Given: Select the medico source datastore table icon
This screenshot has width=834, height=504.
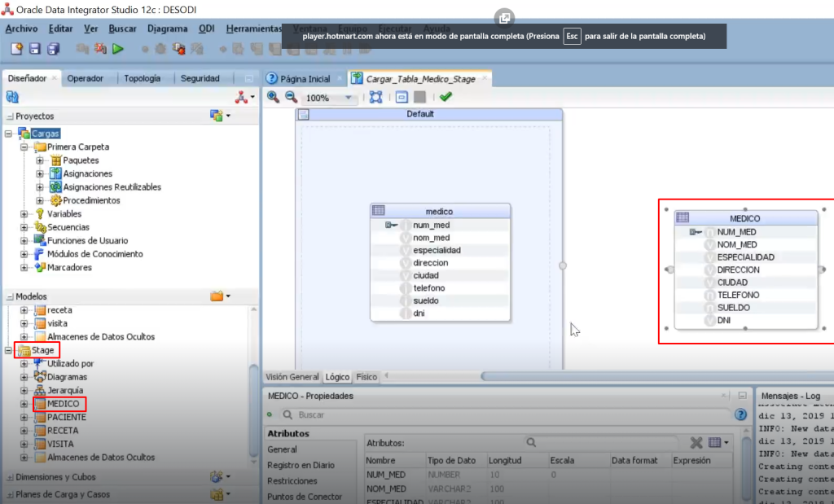Looking at the screenshot, I should (378, 211).
